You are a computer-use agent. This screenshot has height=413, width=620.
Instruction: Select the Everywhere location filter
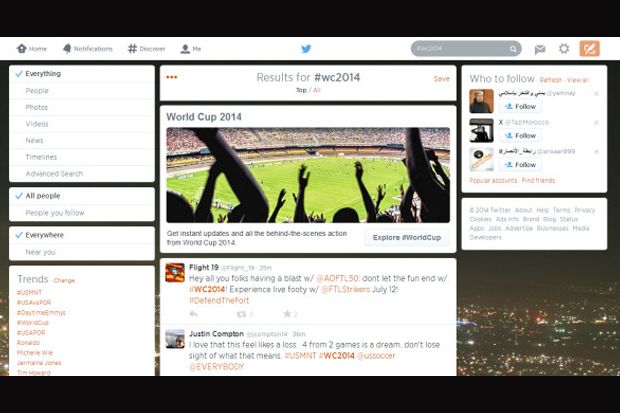82,235
